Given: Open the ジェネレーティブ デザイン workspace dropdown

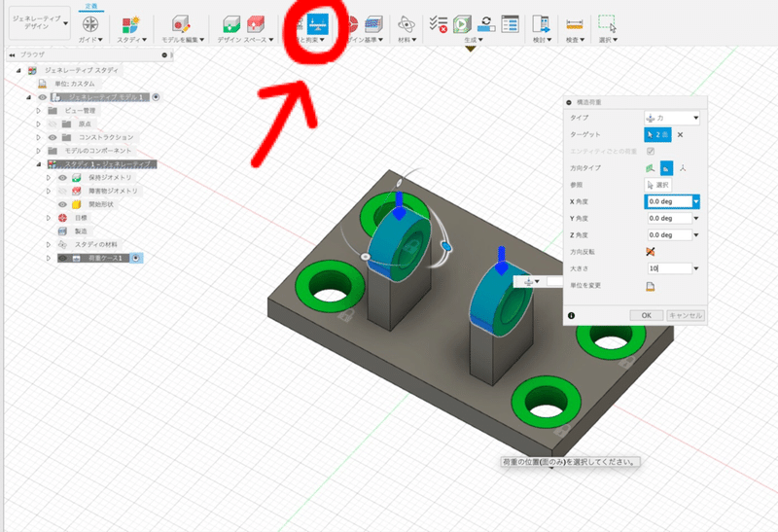Looking at the screenshot, I should (x=39, y=22).
